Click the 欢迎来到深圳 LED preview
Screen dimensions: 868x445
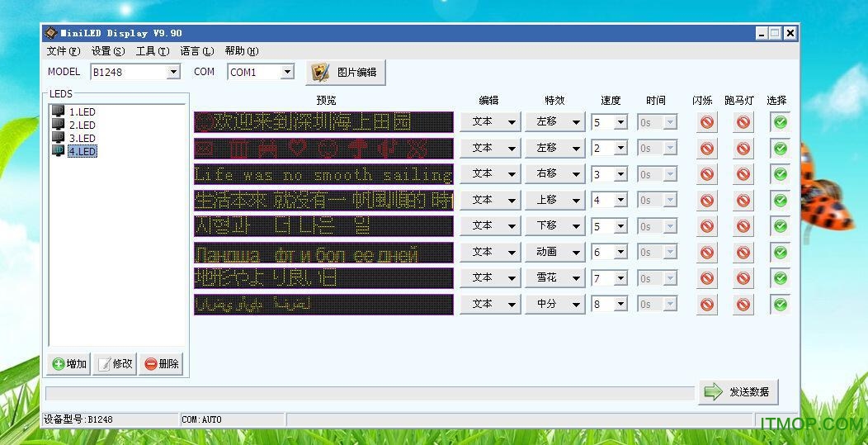tap(323, 122)
